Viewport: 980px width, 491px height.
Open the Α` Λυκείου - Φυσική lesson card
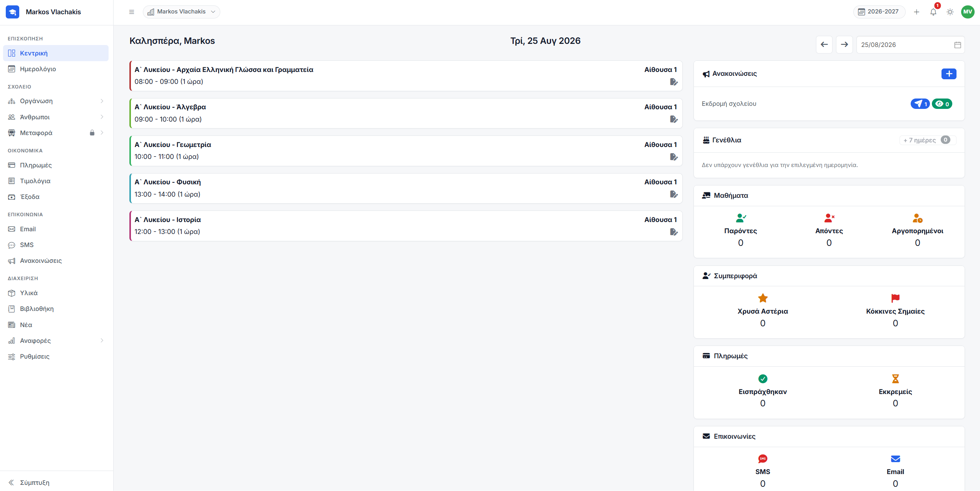pyautogui.click(x=406, y=188)
